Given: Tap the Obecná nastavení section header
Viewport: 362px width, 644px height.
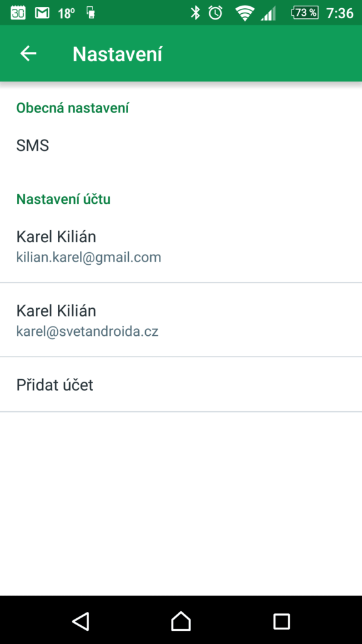Looking at the screenshot, I should [x=73, y=108].
